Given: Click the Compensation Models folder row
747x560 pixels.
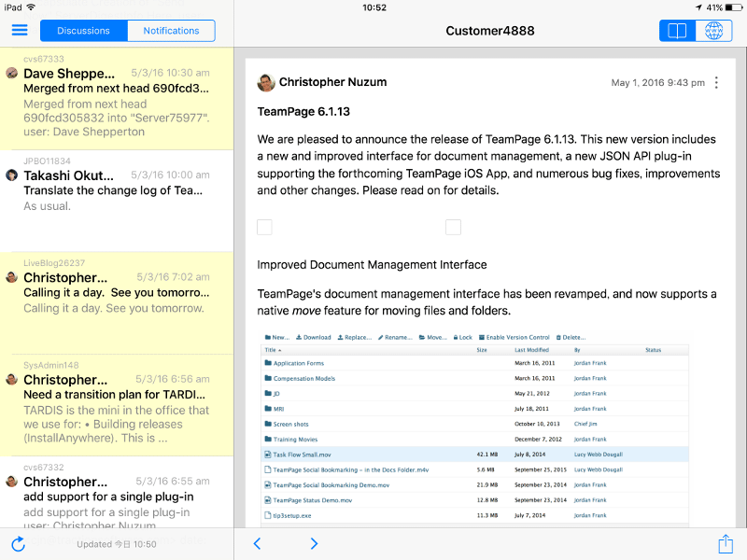Looking at the screenshot, I should (474, 378).
